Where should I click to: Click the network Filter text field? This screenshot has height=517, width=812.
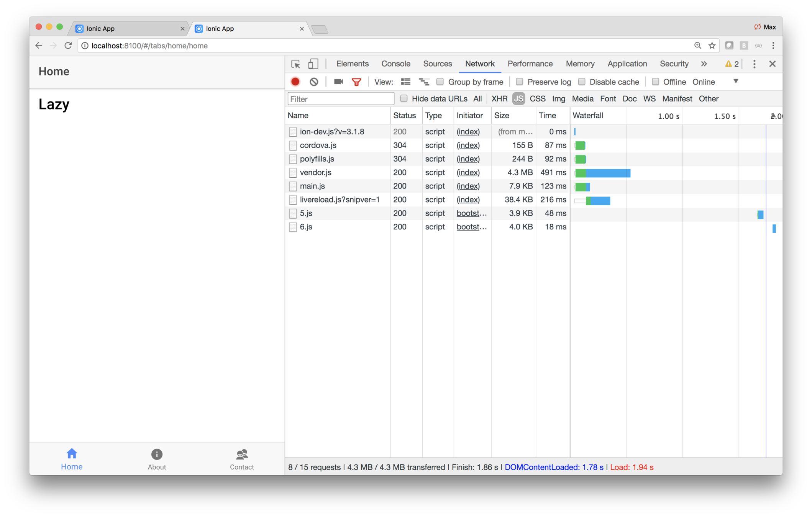pos(340,99)
